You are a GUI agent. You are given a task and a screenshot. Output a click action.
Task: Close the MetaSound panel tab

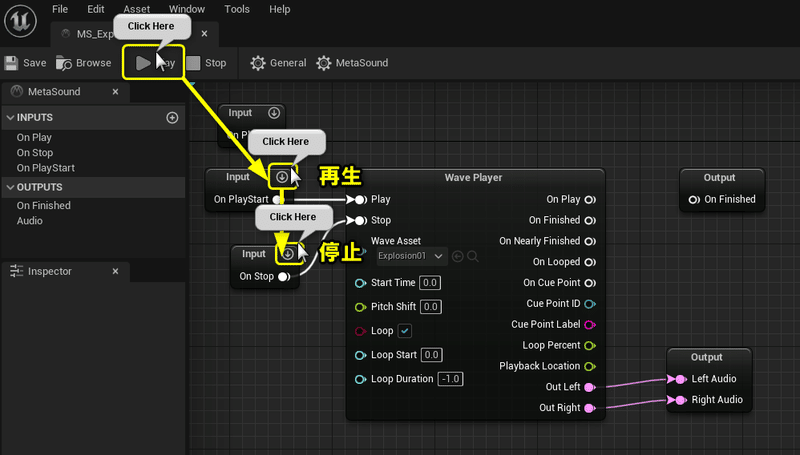point(115,92)
